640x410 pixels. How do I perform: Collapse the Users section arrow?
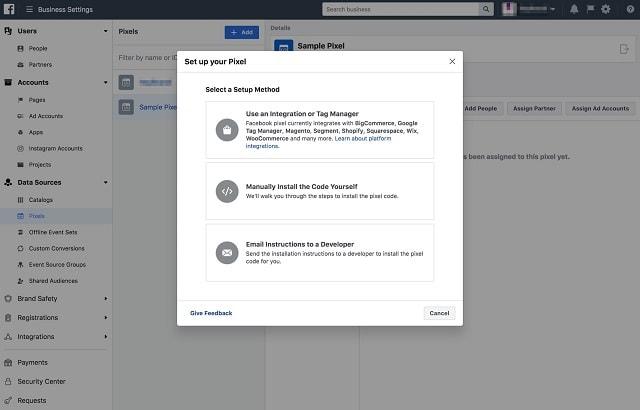click(106, 31)
